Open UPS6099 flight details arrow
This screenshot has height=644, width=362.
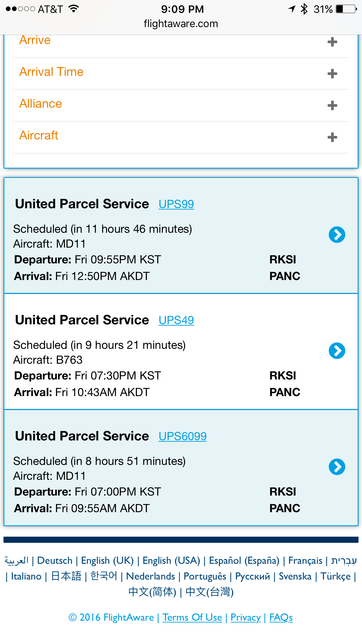(x=337, y=467)
